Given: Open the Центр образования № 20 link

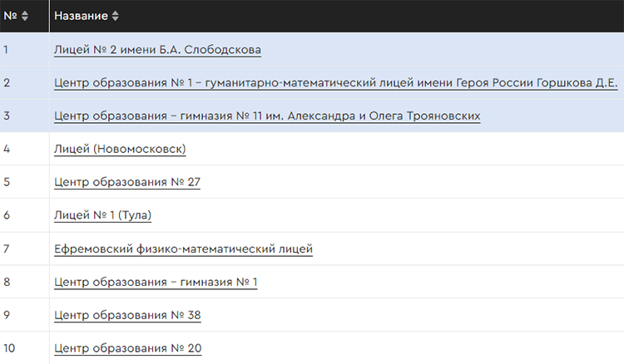Looking at the screenshot, I should tap(127, 349).
